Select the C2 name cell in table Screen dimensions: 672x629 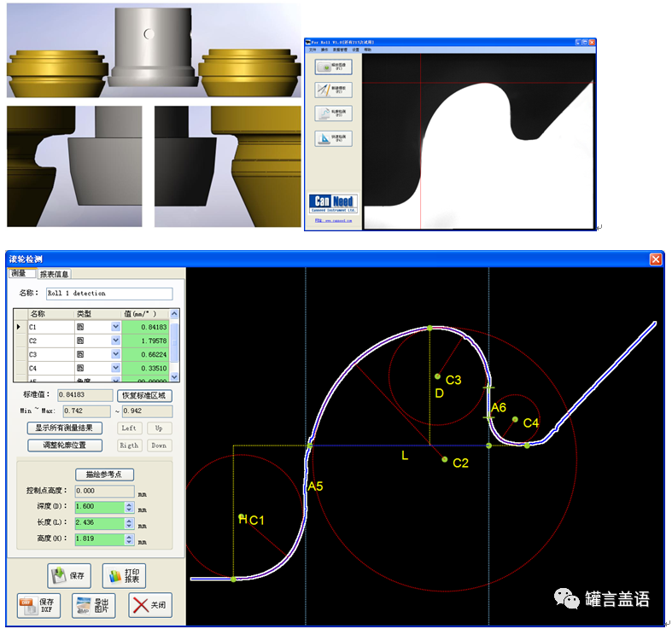[51, 341]
